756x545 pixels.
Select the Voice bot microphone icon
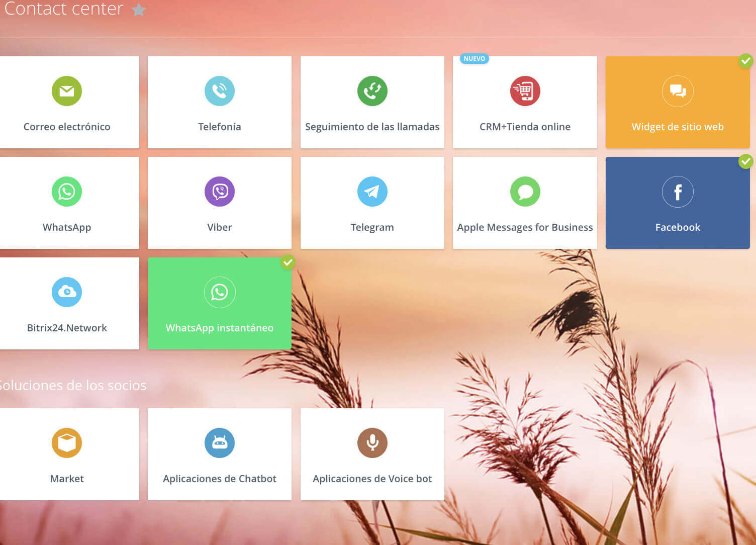372,443
